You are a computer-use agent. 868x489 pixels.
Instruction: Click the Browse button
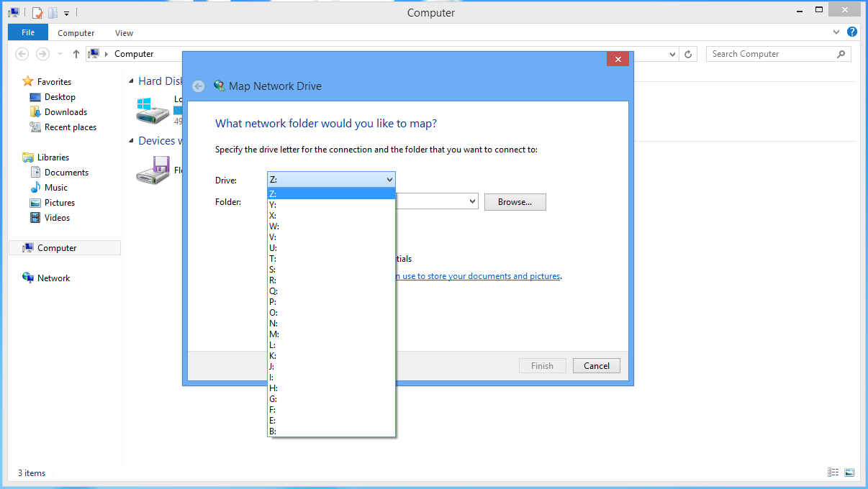coord(515,201)
